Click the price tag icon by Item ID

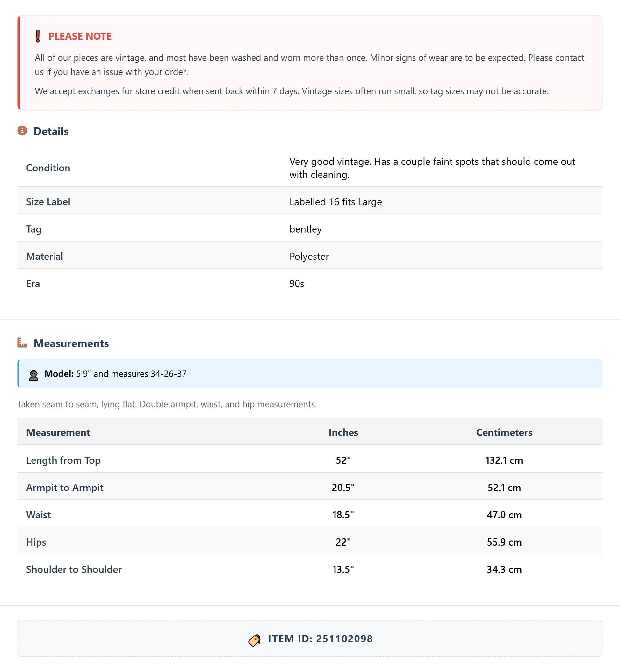(254, 639)
